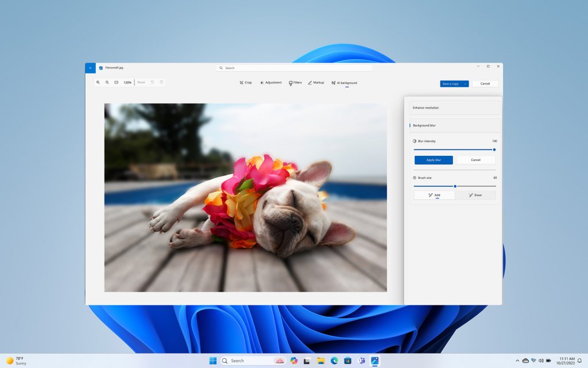Open the Adjustment panel

click(270, 82)
